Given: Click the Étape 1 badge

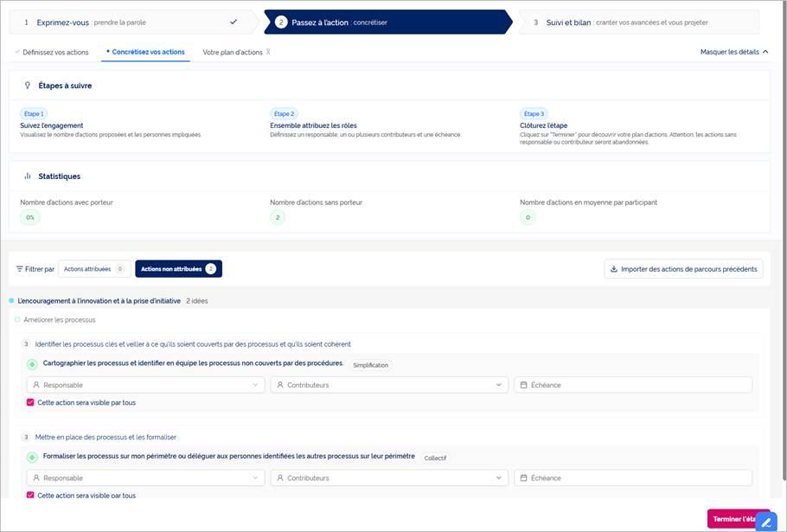Looking at the screenshot, I should coord(34,114).
